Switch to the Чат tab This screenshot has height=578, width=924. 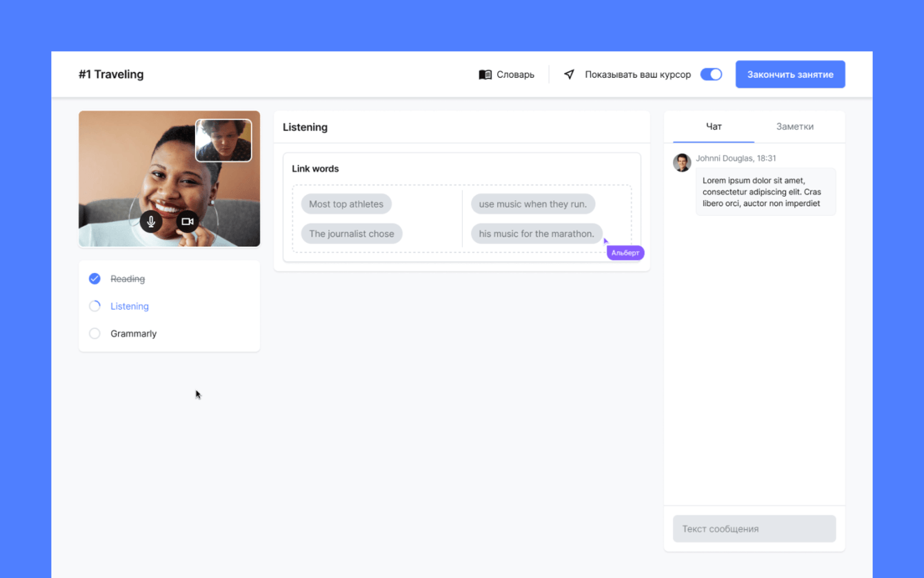[714, 127]
